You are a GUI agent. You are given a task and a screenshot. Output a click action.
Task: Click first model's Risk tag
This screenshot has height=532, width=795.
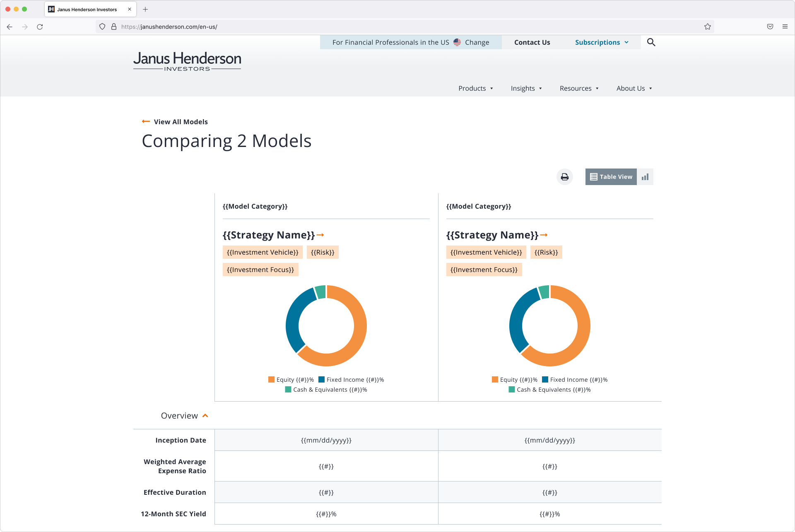(323, 252)
